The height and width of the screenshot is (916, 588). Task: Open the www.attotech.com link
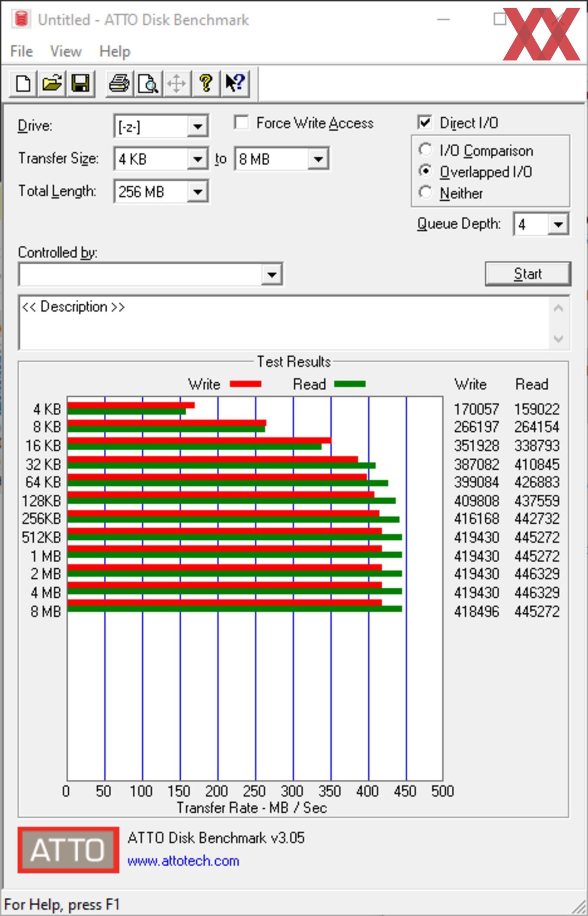(x=183, y=861)
